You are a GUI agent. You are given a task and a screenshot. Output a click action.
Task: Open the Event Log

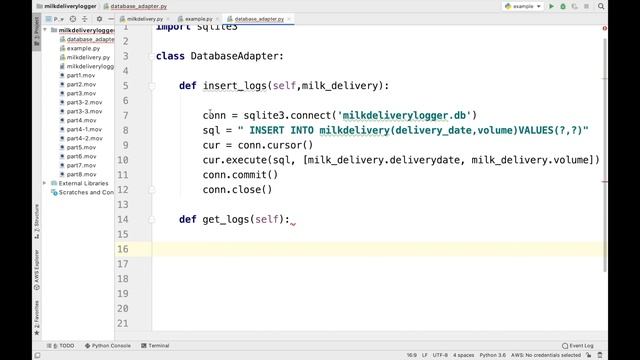(578, 346)
